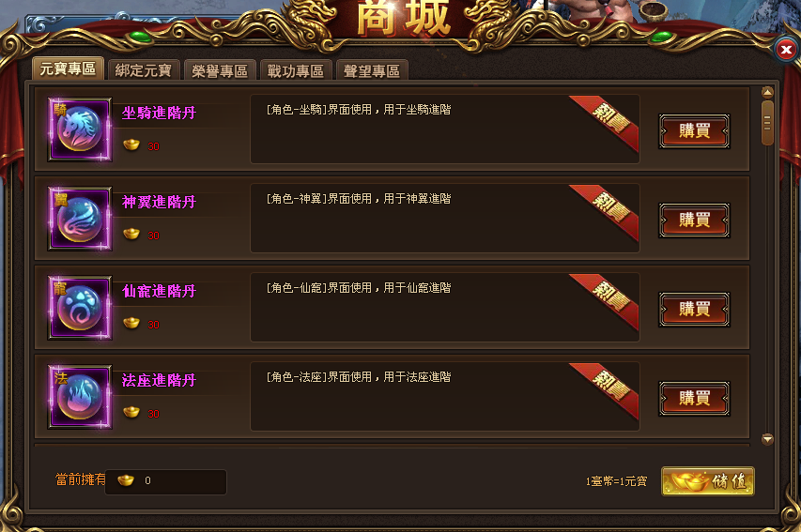Click the scrollbar up arrow
The width and height of the screenshot is (801, 532).
tap(767, 92)
